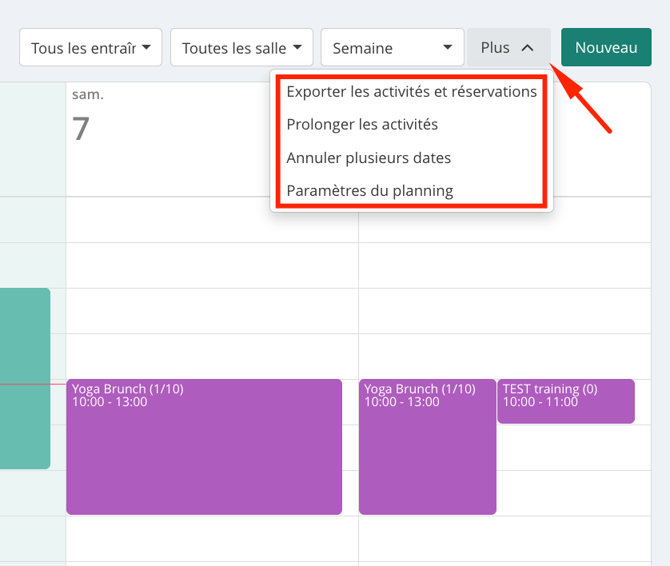This screenshot has height=566, width=670.
Task: Open 'Paramètres du planning' from menu
Action: pyautogui.click(x=370, y=191)
